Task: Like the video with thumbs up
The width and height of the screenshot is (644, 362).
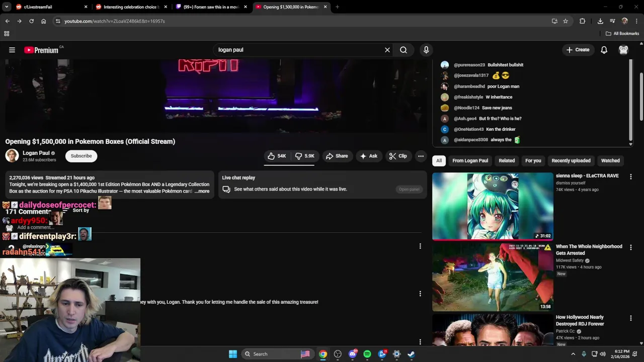Action: tap(277, 156)
